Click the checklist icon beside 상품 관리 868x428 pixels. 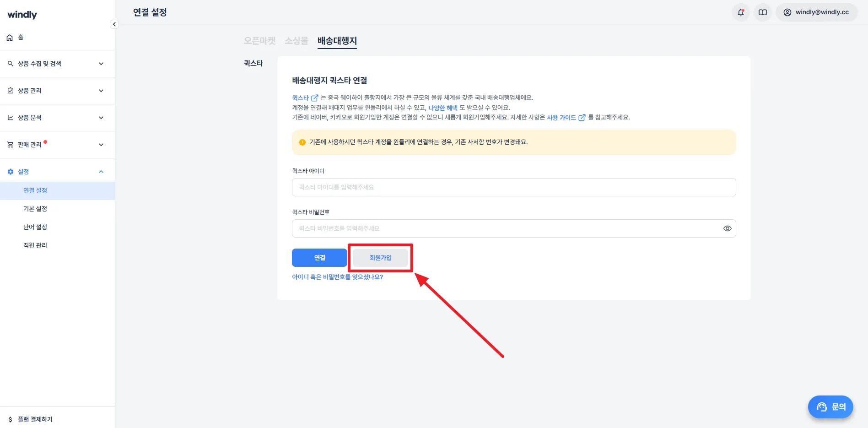pos(10,91)
